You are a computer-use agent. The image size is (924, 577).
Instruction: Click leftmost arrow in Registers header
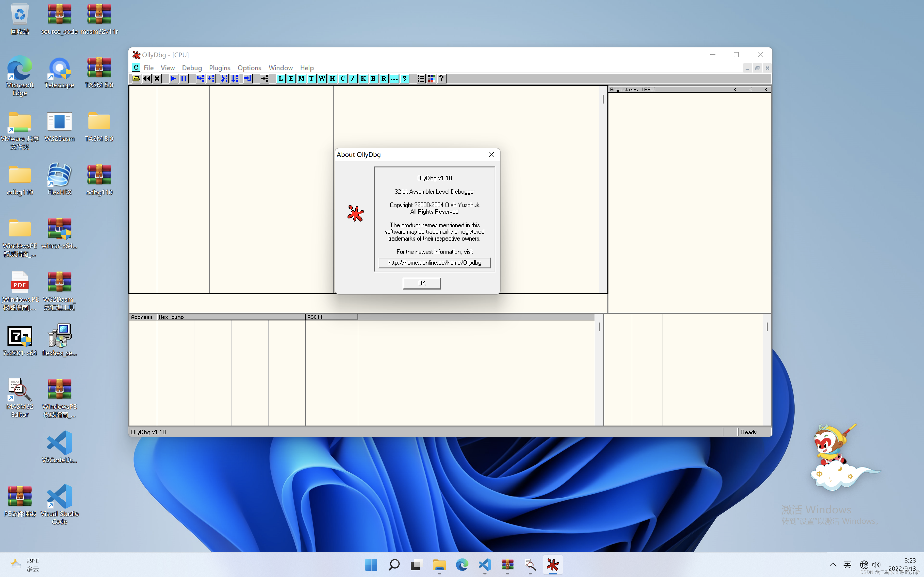coord(735,89)
